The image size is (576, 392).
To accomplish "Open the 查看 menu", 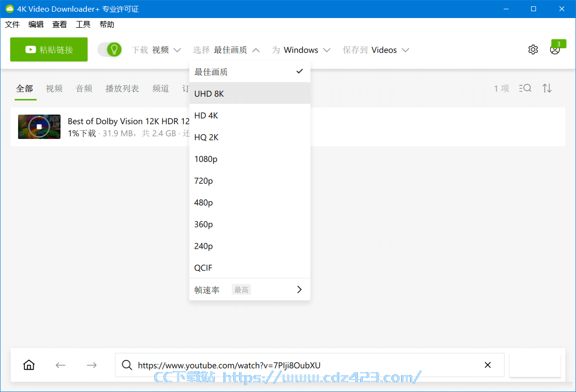I will (x=60, y=24).
